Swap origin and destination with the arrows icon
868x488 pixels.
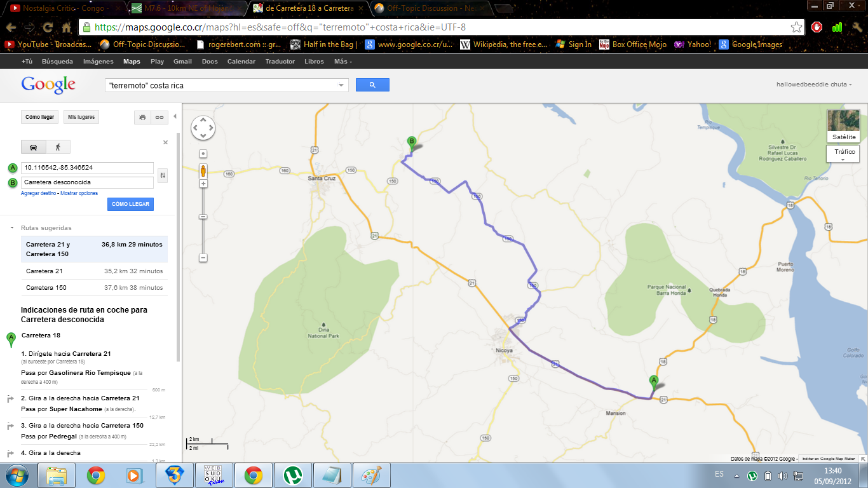click(x=163, y=175)
